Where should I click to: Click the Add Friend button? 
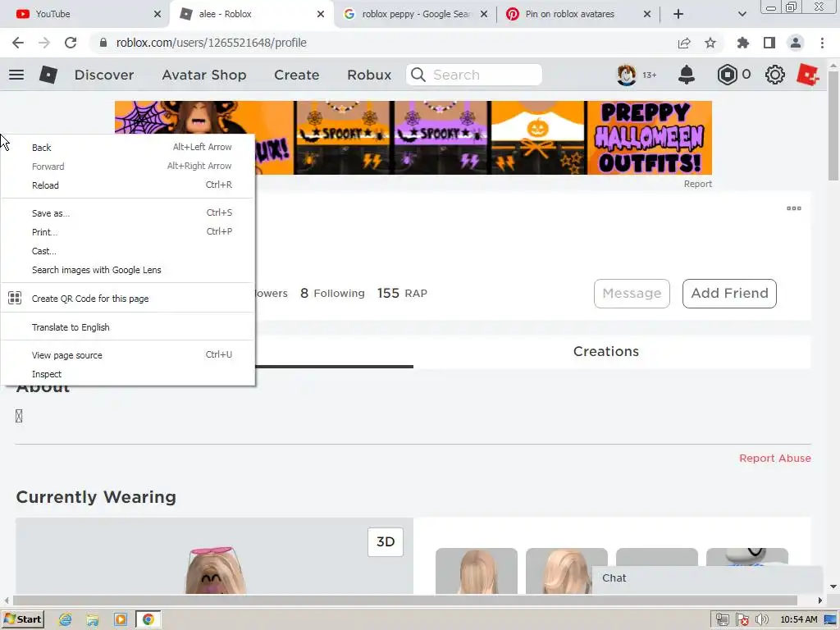[x=729, y=294]
